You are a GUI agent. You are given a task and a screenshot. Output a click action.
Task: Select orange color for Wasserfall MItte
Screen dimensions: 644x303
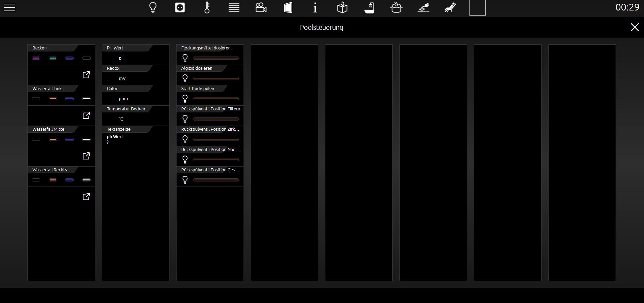tap(53, 139)
